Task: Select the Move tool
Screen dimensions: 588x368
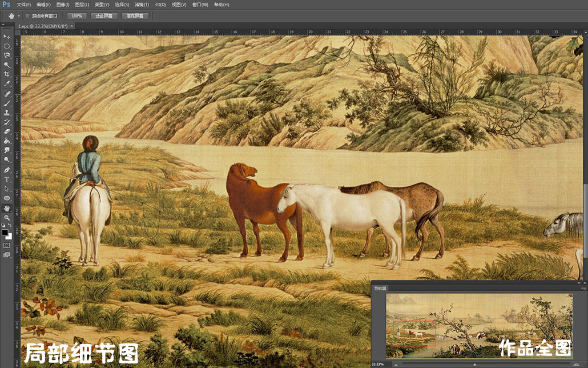Action: coord(7,37)
